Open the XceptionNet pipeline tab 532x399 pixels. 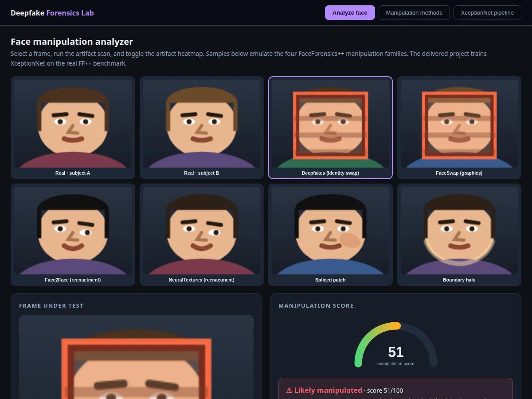coord(487,12)
